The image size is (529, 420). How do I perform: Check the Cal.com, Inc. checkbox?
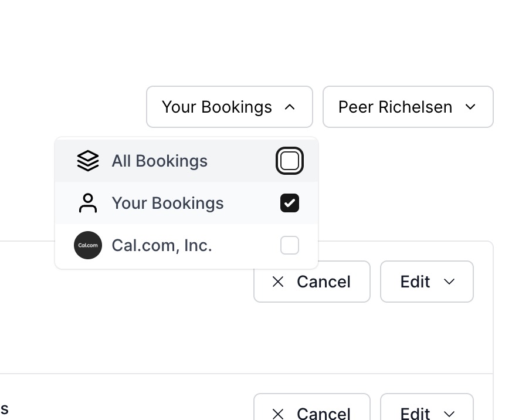(290, 245)
